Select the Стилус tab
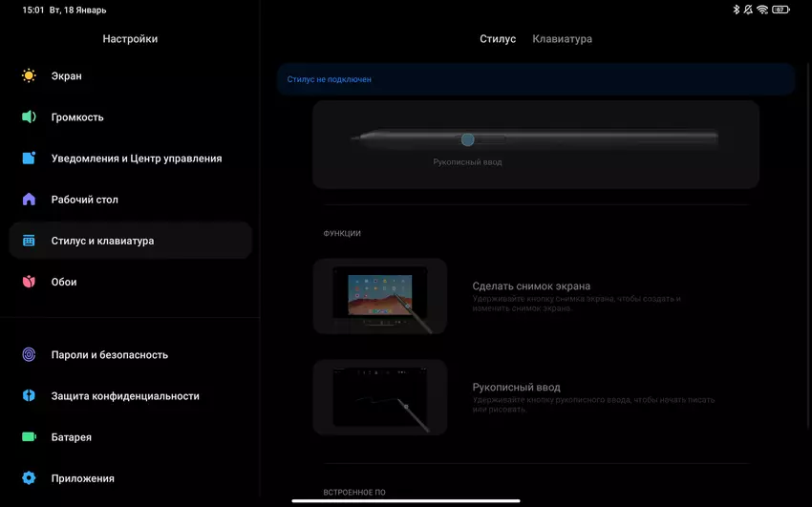812x507 pixels. [x=497, y=39]
